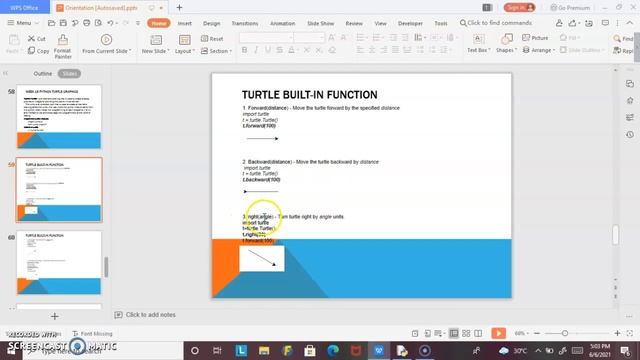Click the find commands search box
This screenshot has height=360, width=640.
pyautogui.click(x=496, y=23)
